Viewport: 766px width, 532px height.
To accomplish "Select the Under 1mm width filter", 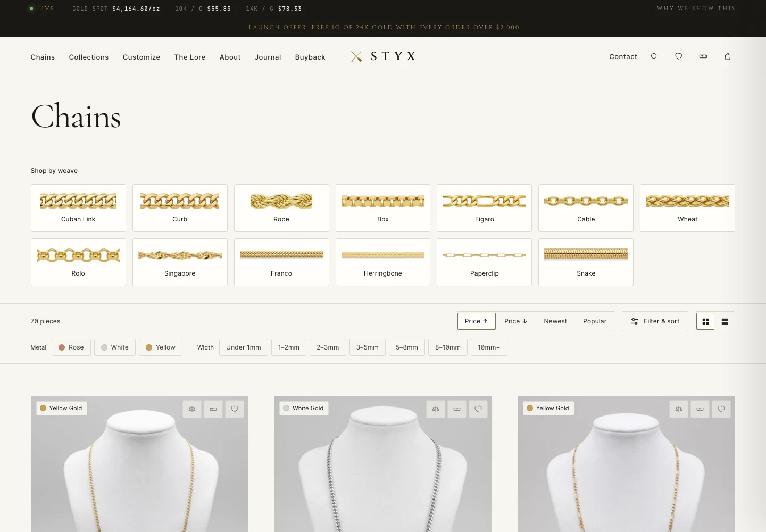I will click(244, 347).
